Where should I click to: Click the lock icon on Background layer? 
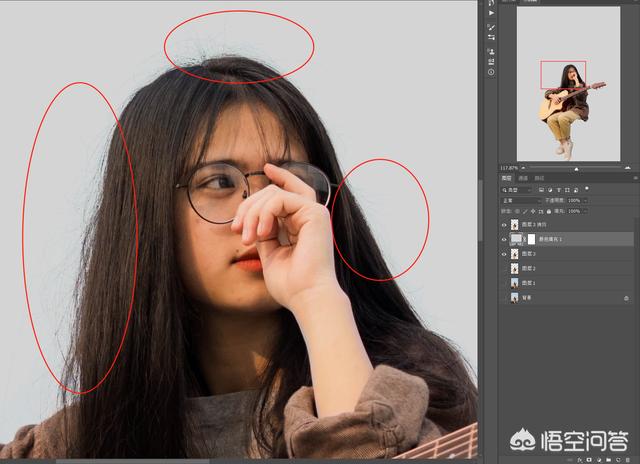tap(626, 298)
